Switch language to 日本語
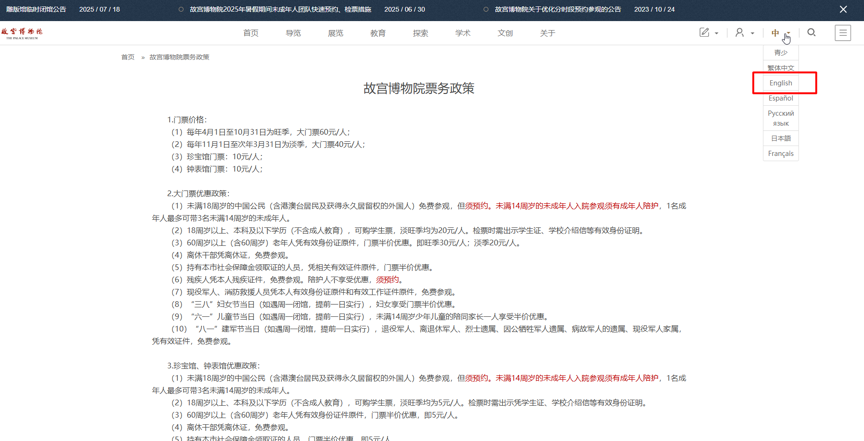Screen dimensions: 864x441 tap(780, 138)
